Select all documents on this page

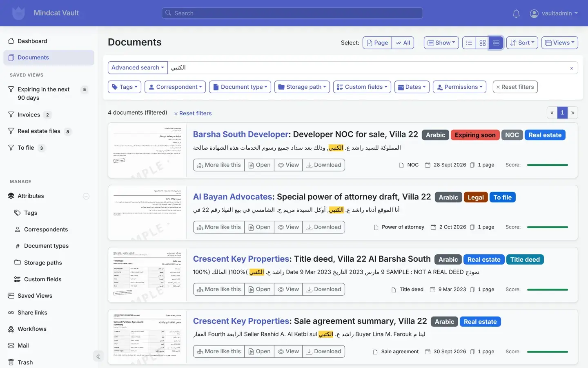pos(377,43)
